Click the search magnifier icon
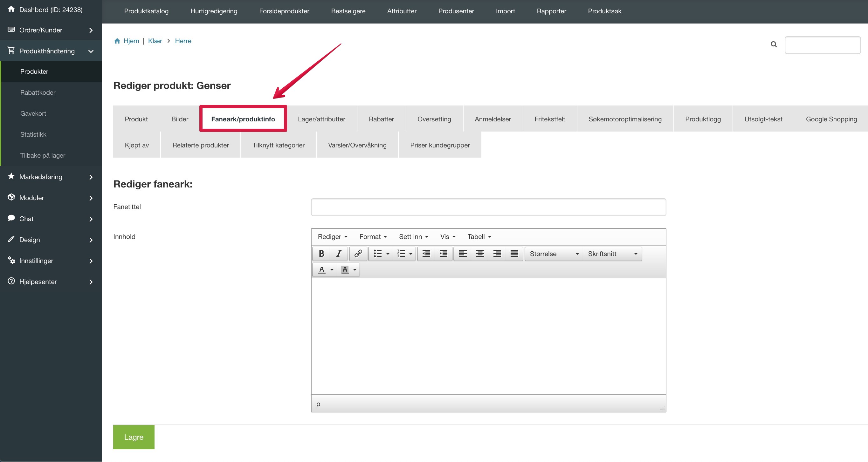This screenshot has height=462, width=868. pos(774,44)
